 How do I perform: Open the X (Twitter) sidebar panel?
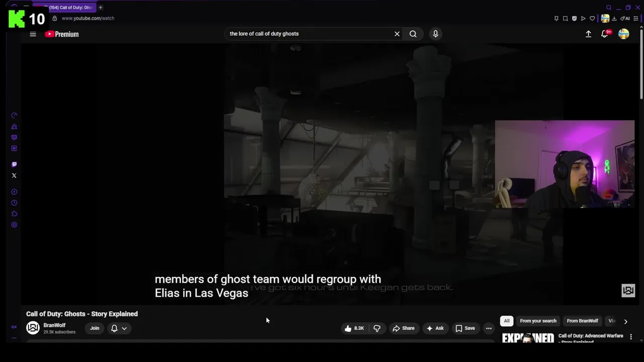click(x=14, y=175)
